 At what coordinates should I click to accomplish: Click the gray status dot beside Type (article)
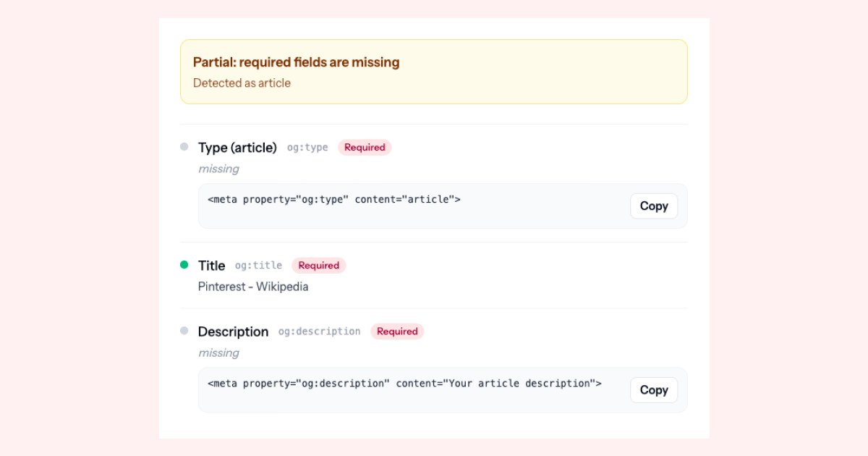(184, 147)
